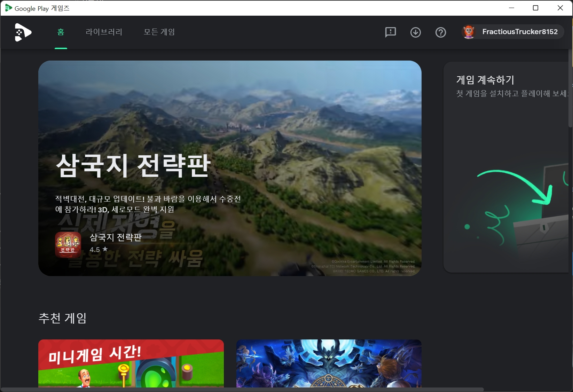The height and width of the screenshot is (392, 573).
Task: Open the blue fantasy game under 추천 게임
Action: pos(329,366)
